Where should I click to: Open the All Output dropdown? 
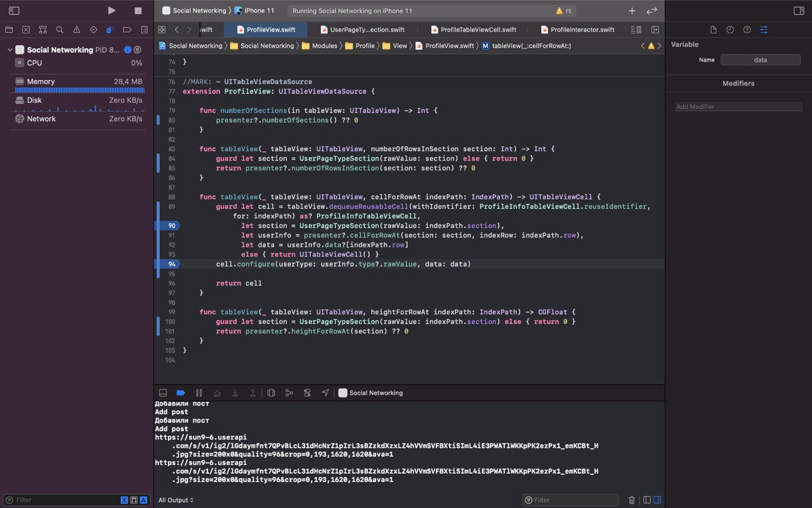point(176,500)
